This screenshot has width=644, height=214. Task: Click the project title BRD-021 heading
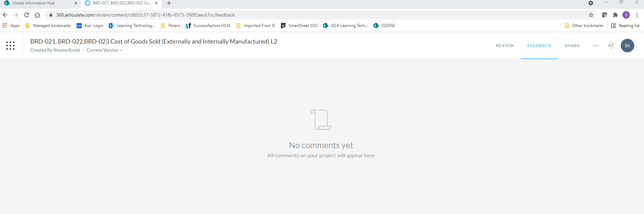[154, 42]
